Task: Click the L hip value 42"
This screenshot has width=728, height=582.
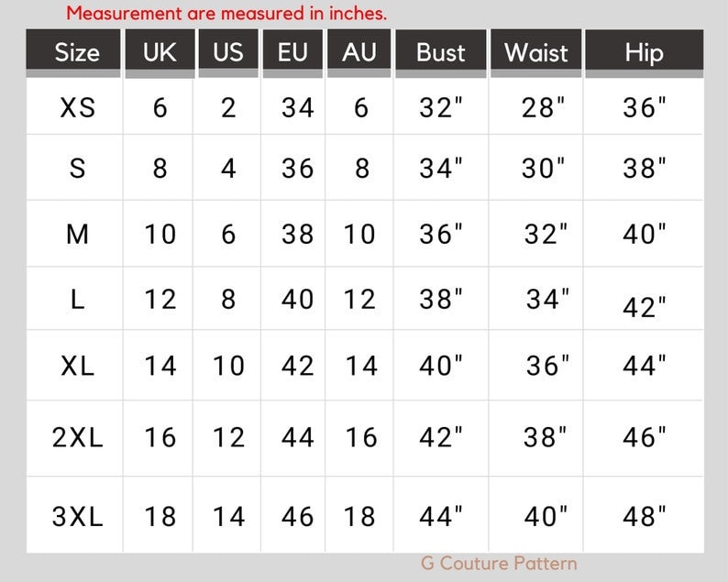Action: (644, 307)
